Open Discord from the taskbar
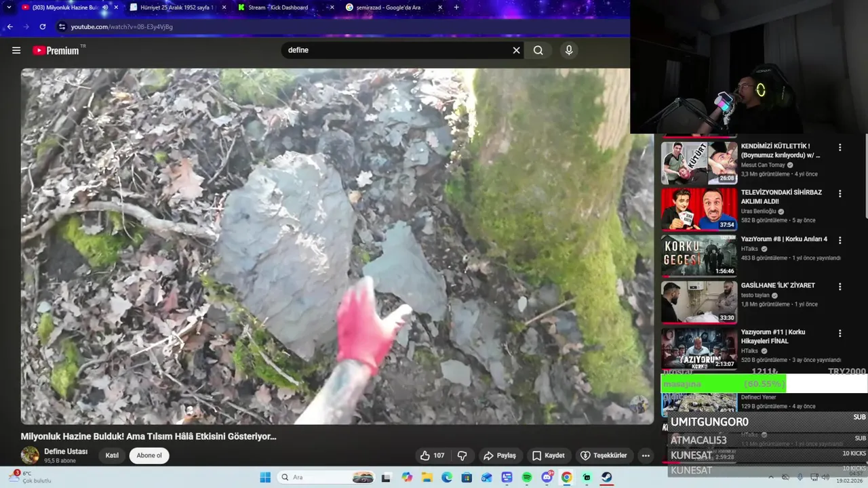 coord(547,477)
